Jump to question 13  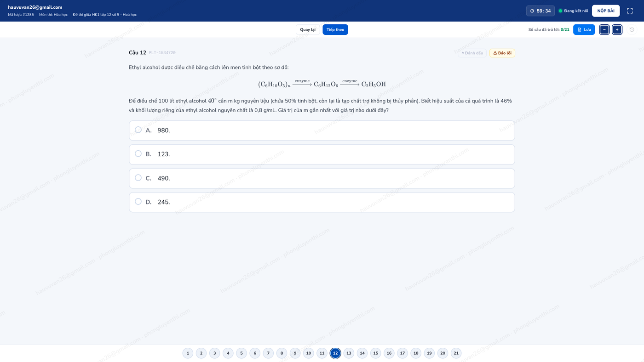(349, 353)
